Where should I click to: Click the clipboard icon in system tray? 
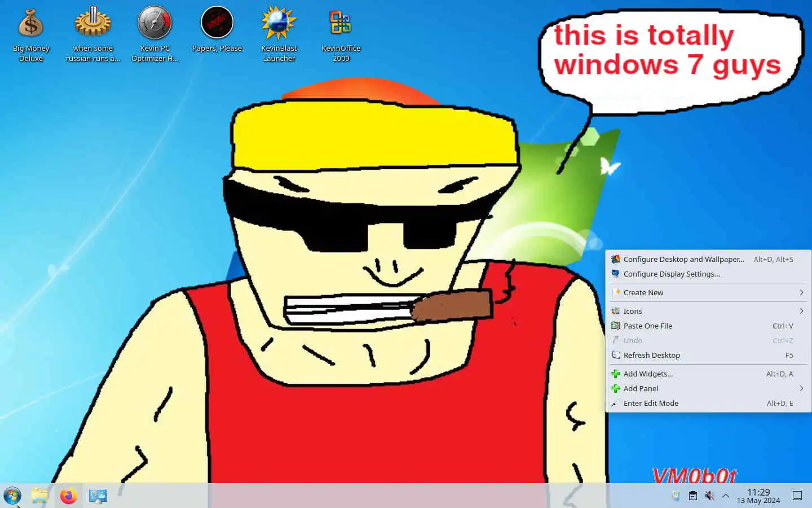(692, 496)
